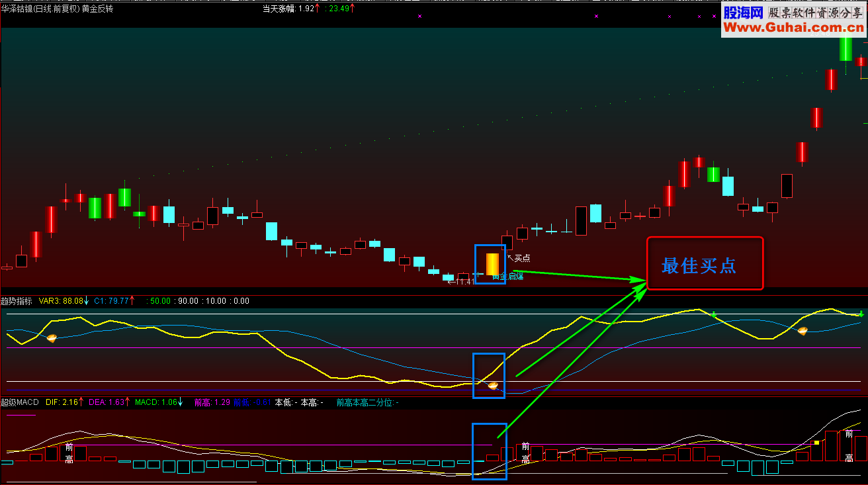The image size is (868, 485).
Task: Click the gold ingot marker below the golden candle
Action: click(493, 386)
